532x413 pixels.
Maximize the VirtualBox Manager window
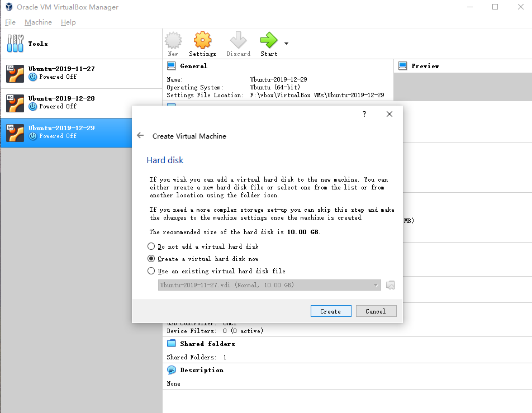click(495, 7)
